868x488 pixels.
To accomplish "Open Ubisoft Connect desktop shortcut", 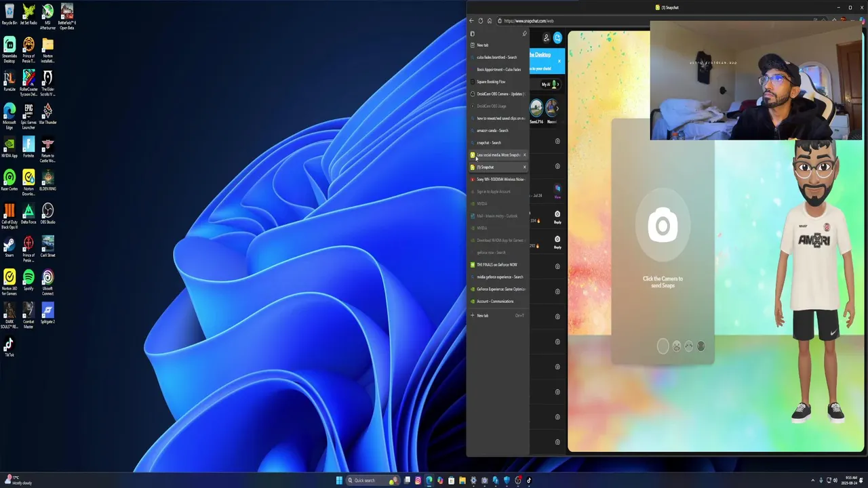I will (x=47, y=283).
